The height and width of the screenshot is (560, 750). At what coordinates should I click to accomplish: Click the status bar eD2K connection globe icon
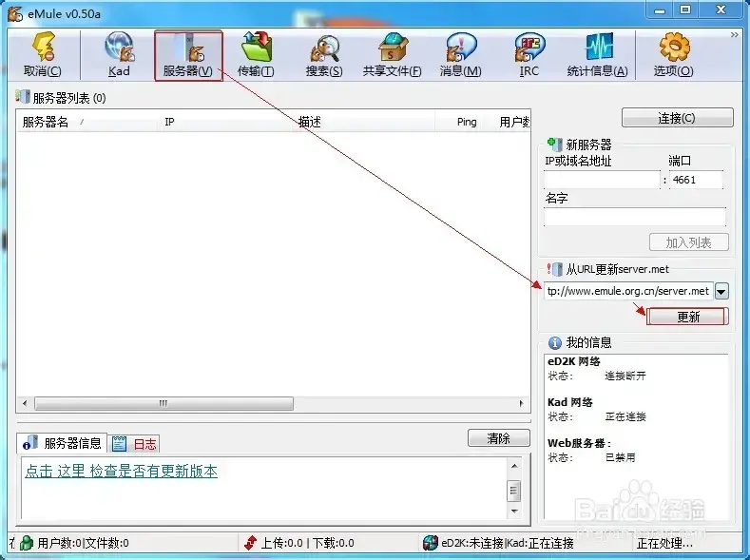431,543
